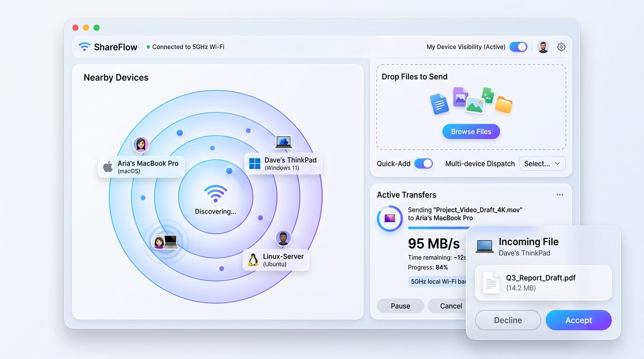Open the user profile avatar in the header
This screenshot has width=644, height=359.
(x=543, y=47)
